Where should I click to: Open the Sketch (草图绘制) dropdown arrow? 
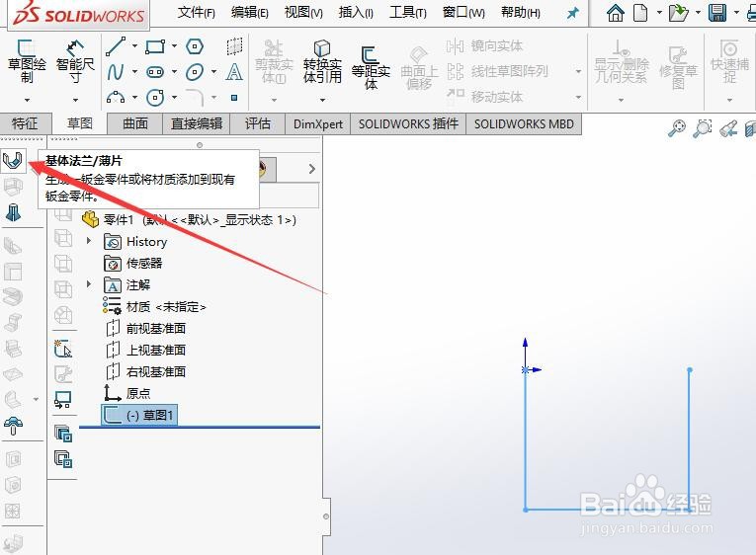[27, 100]
